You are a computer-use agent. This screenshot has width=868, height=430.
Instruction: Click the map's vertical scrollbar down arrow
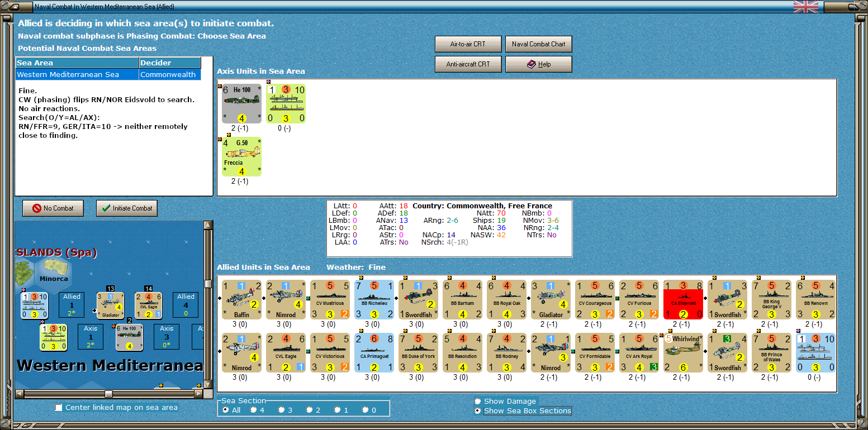[208, 385]
